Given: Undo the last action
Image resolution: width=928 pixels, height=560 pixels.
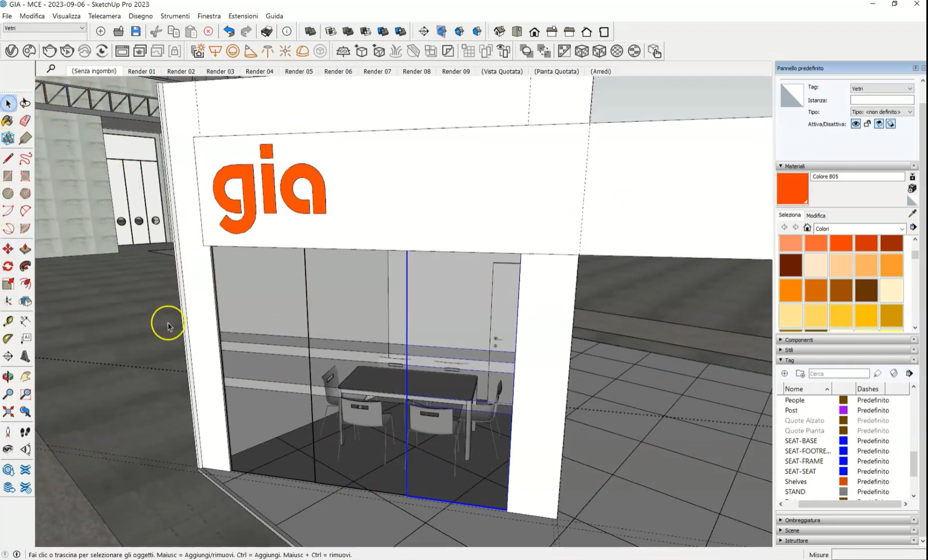Looking at the screenshot, I should [229, 32].
